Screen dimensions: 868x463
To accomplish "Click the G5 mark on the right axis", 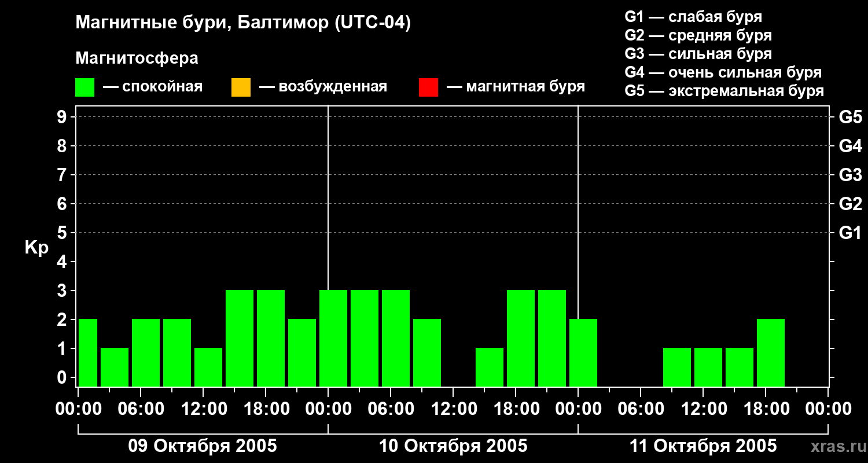I will 851,117.
